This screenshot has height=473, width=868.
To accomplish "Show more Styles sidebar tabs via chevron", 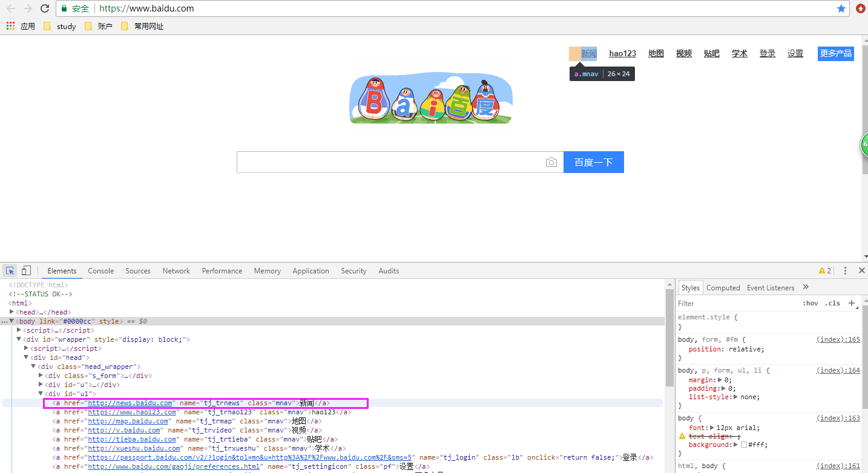I will click(806, 287).
